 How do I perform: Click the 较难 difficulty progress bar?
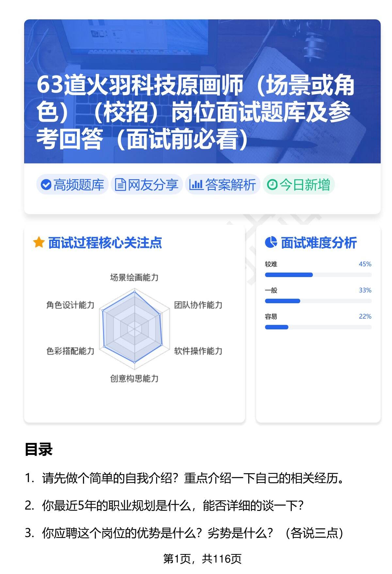pyautogui.click(x=318, y=275)
